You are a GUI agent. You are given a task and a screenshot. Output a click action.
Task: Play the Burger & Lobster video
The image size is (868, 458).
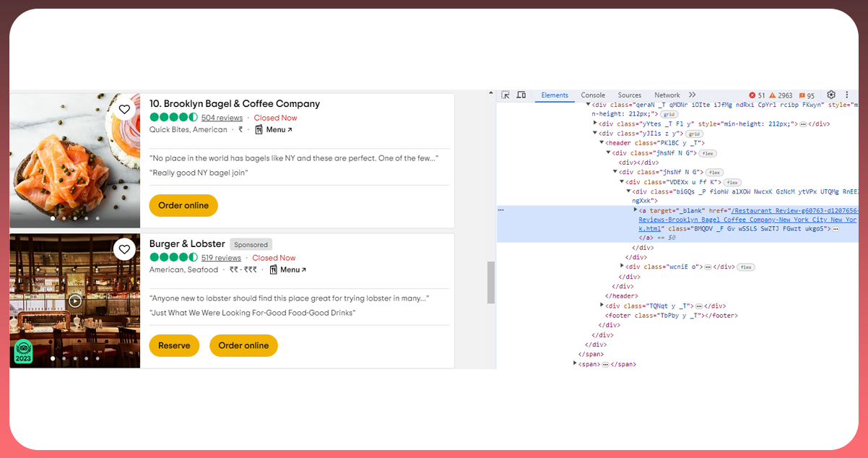[75, 301]
